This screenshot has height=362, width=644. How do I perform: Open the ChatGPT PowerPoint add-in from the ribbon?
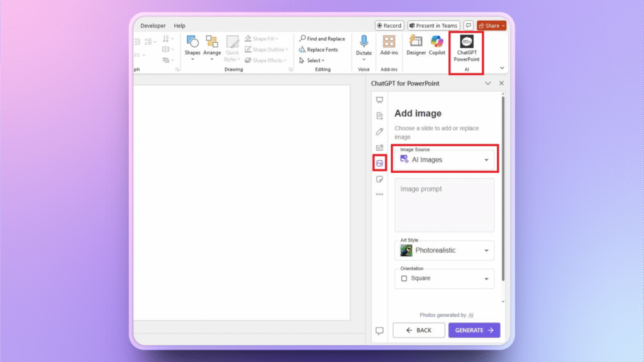click(x=465, y=48)
